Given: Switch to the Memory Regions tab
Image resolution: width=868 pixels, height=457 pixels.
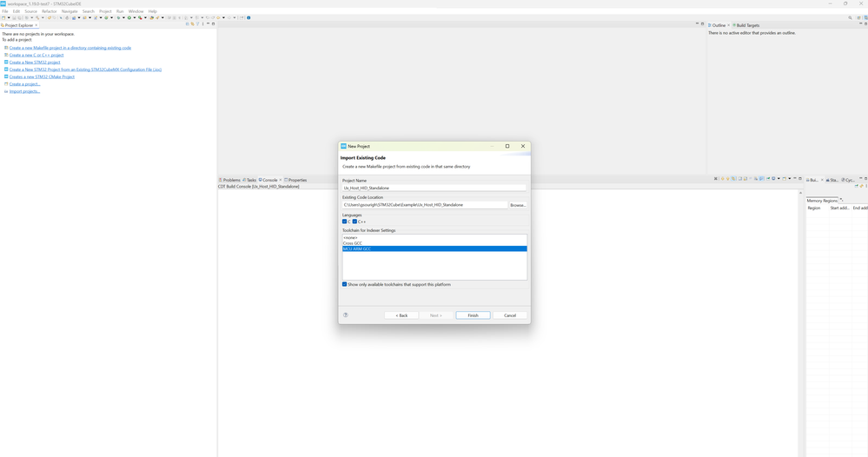Looking at the screenshot, I should 822,201.
